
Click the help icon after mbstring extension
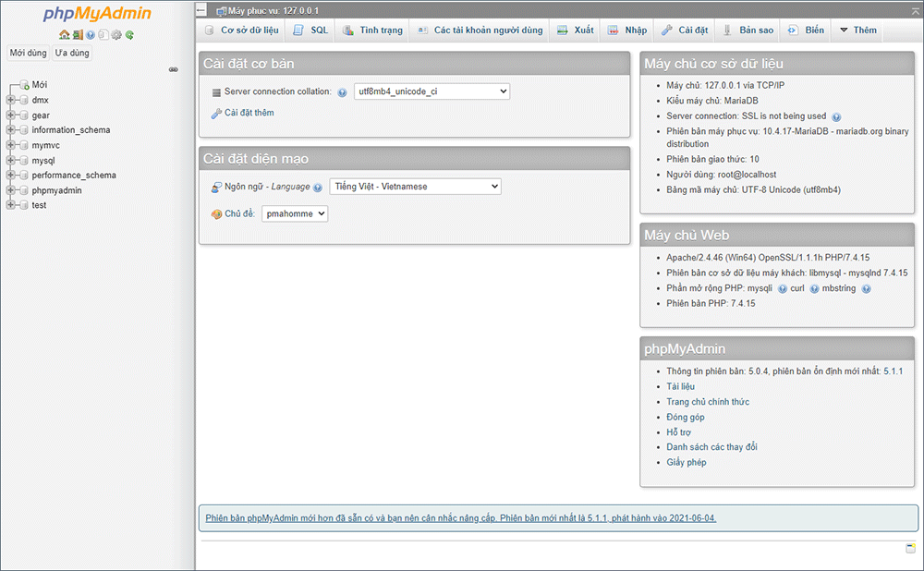866,289
